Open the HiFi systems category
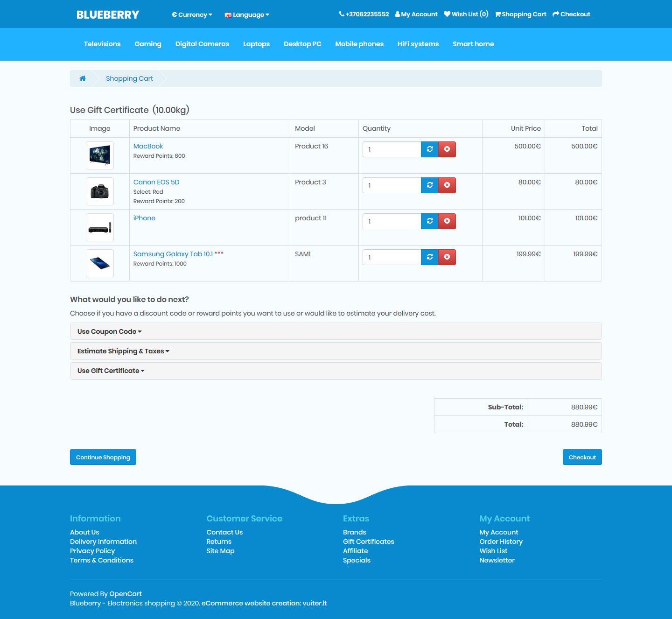This screenshot has width=672, height=619. 418,44
